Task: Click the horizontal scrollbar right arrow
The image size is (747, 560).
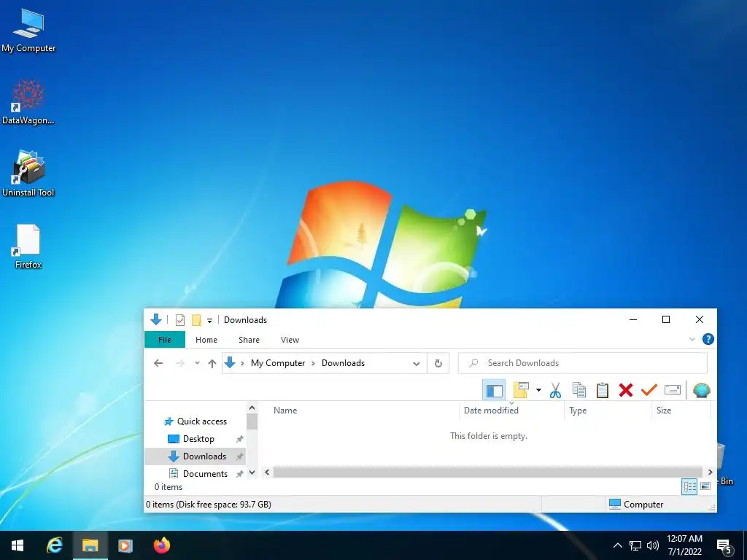Action: [710, 472]
